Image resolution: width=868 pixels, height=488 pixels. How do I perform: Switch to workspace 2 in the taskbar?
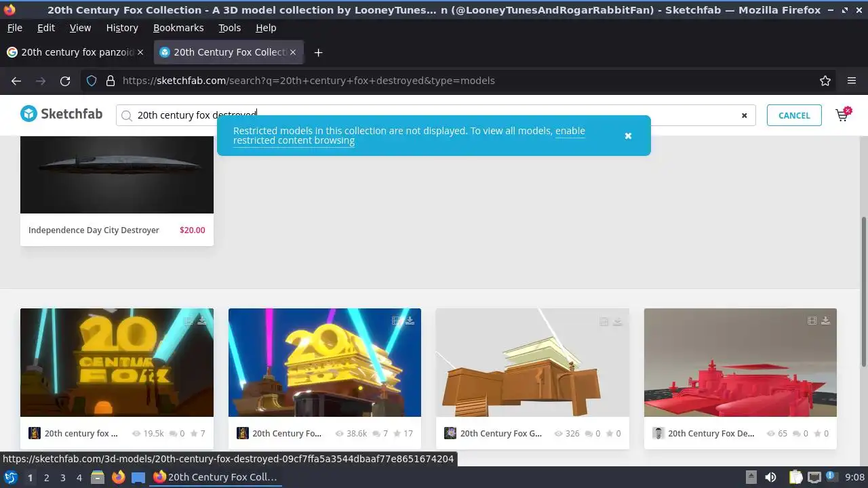(x=46, y=477)
